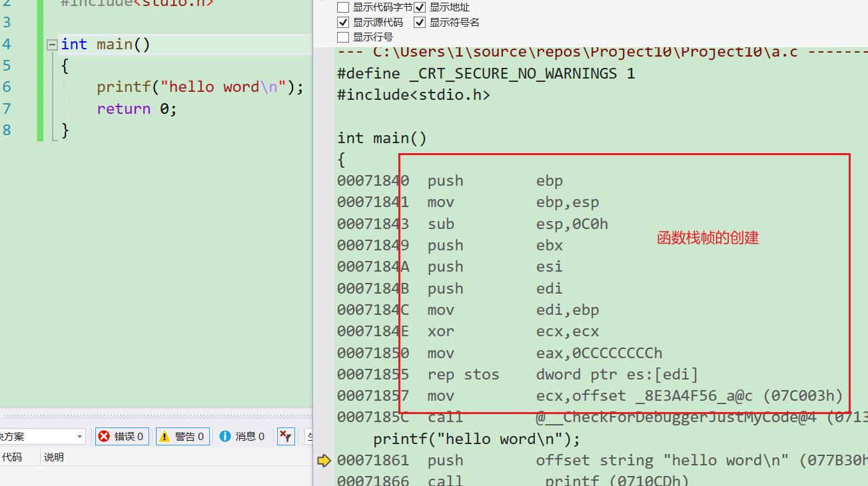Sort by the 代码 column header
Screen dimensions: 868x486
coord(12,457)
